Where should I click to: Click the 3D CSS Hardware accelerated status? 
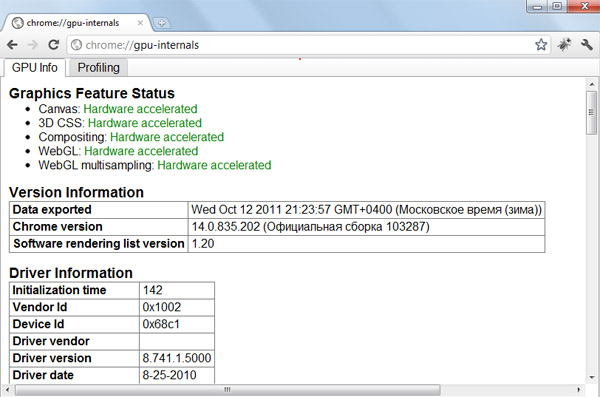(x=145, y=123)
